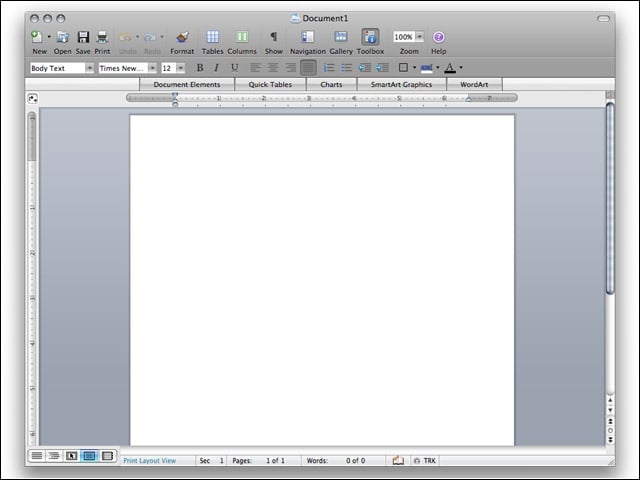Open the font size 12 dropdown
The image size is (640, 480).
(181, 68)
